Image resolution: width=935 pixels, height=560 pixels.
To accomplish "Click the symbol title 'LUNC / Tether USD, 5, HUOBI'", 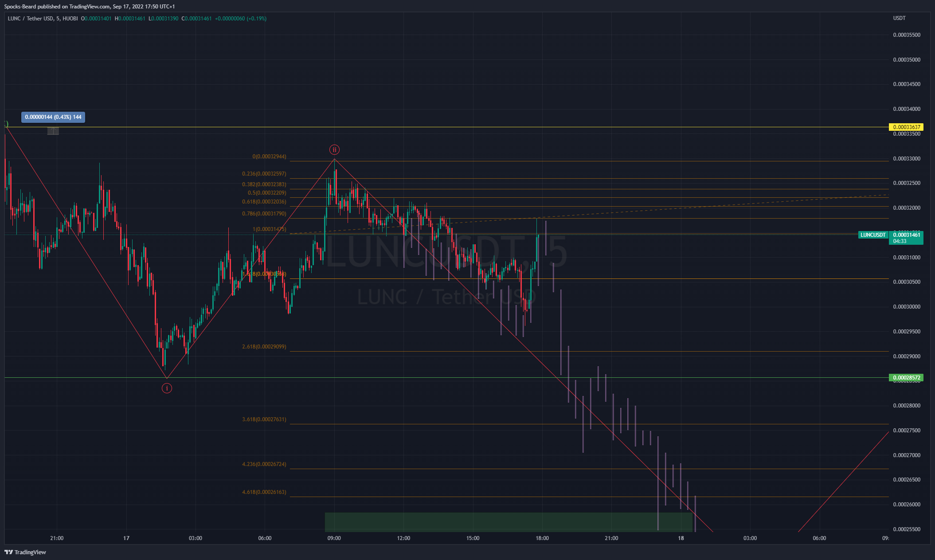I will (43, 19).
